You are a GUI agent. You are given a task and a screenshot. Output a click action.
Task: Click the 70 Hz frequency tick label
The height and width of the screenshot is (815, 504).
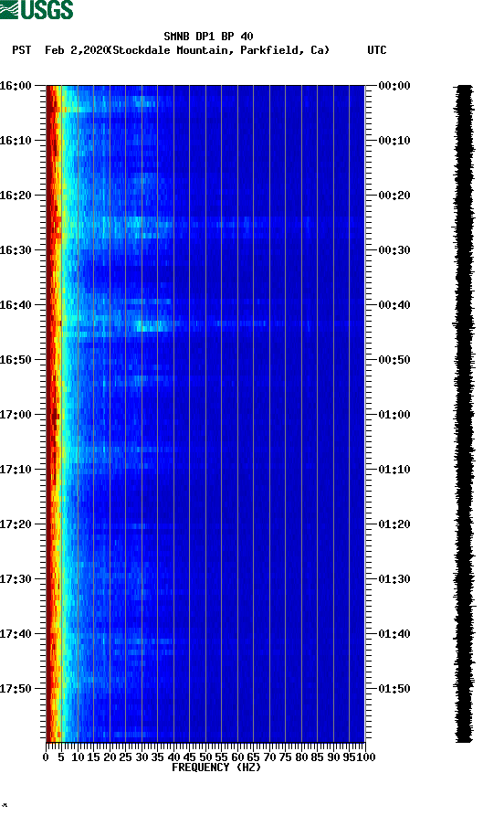coord(269,757)
